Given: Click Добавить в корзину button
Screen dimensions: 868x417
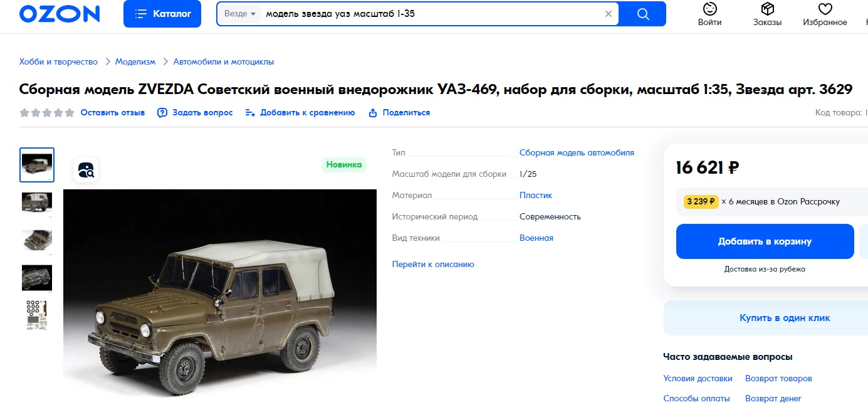Looking at the screenshot, I should [765, 241].
